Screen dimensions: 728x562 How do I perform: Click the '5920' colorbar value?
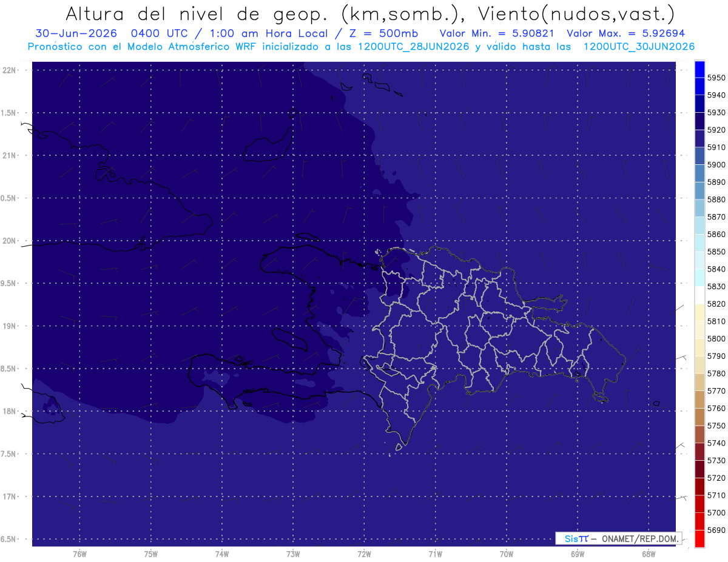716,130
